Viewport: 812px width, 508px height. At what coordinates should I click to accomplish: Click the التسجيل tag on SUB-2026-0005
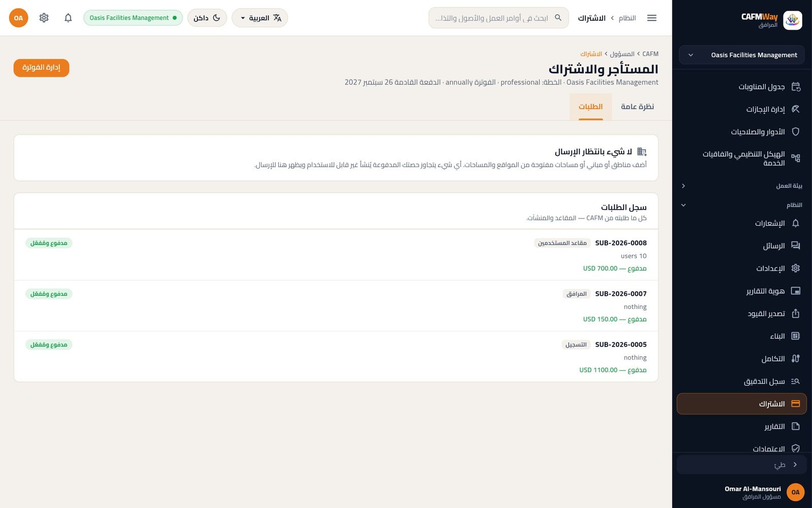(576, 344)
